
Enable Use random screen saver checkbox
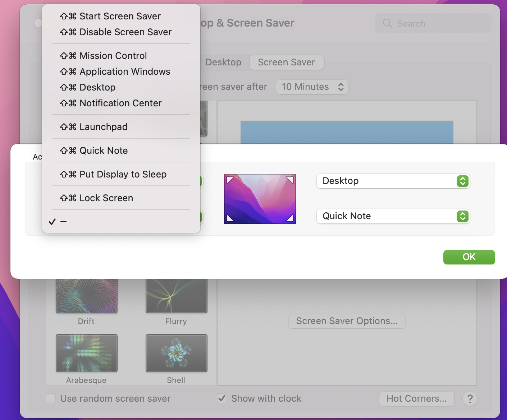(x=51, y=398)
